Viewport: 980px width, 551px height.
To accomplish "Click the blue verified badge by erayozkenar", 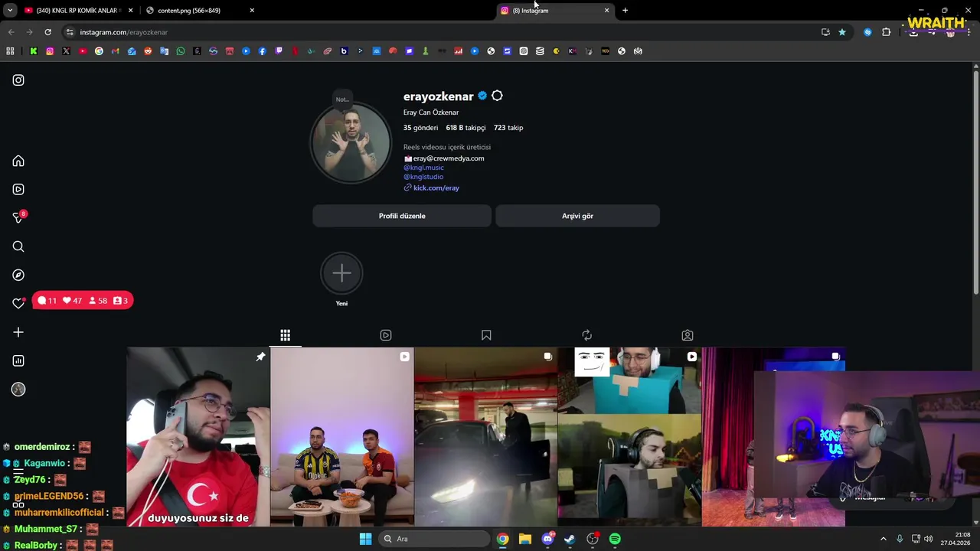I will pyautogui.click(x=482, y=96).
